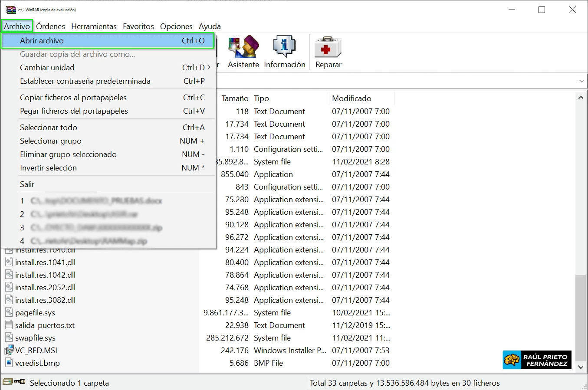Click the pagefile.sys file icon

point(9,312)
